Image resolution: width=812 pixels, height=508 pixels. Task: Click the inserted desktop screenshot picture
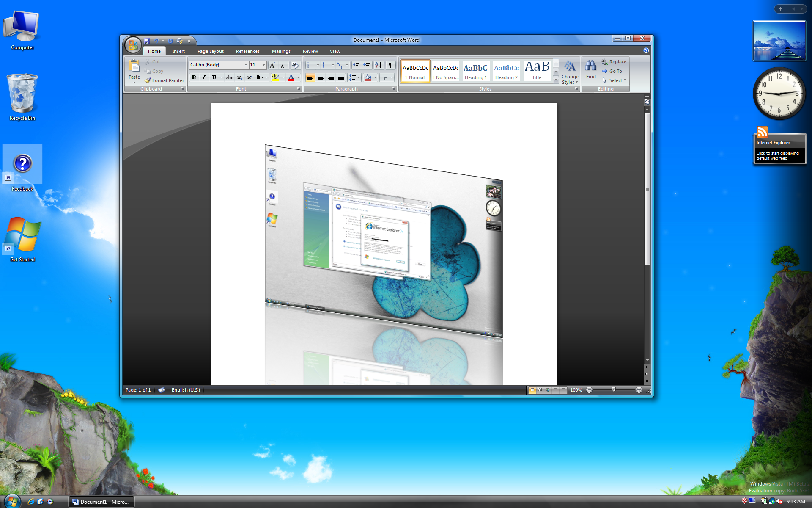point(384,265)
